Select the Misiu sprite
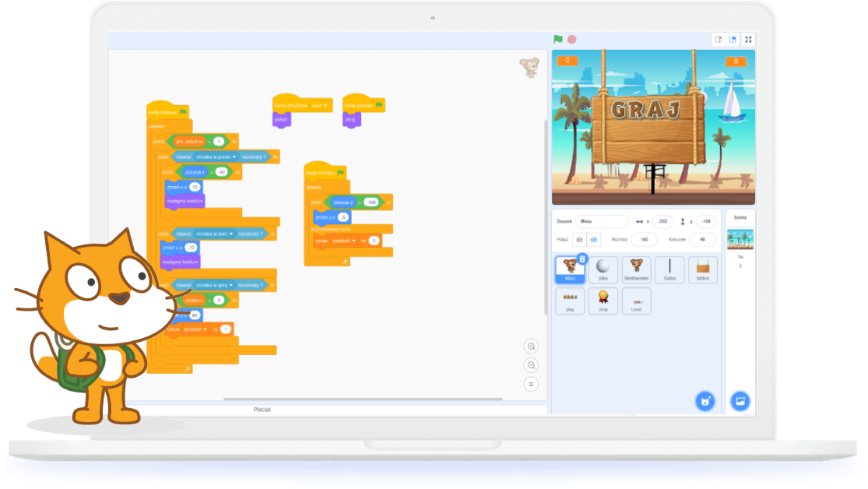The image size is (868, 489). coord(570,269)
